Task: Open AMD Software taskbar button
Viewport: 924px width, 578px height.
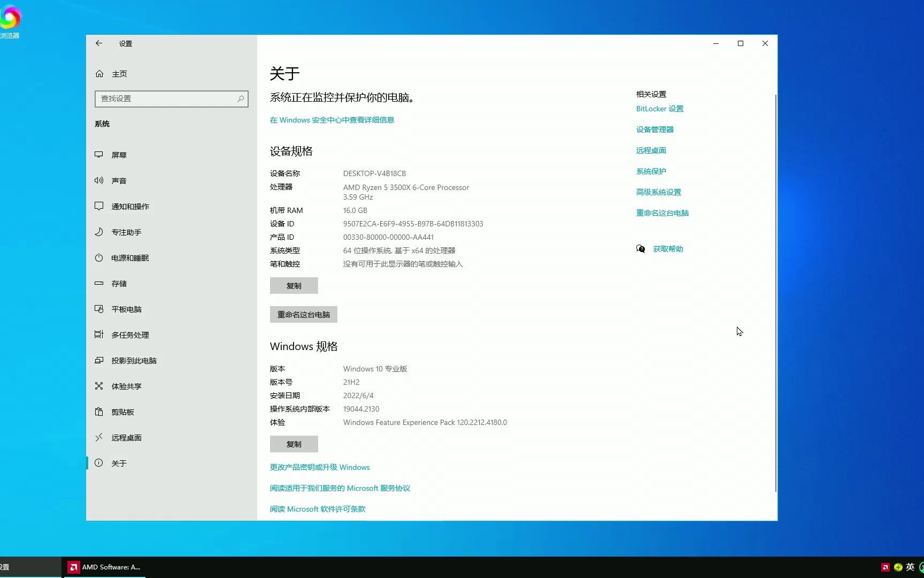Action: point(105,567)
